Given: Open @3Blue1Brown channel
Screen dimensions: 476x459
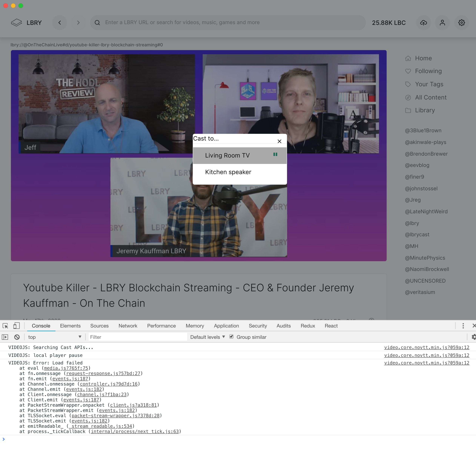Looking at the screenshot, I should click(x=423, y=131).
